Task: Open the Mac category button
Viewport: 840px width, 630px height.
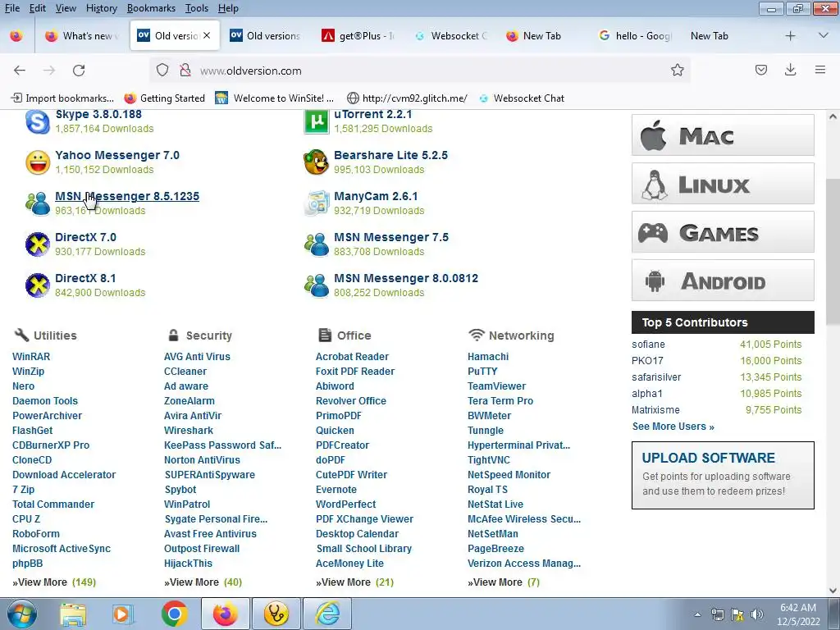Action: (723, 135)
